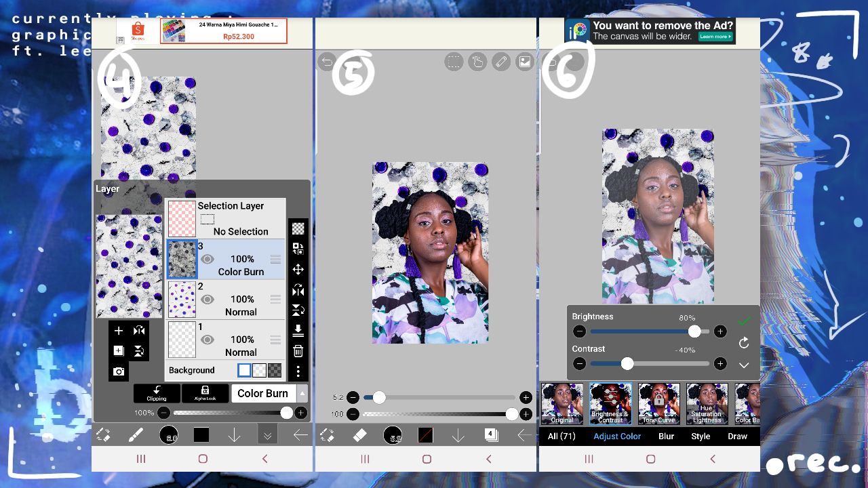Choose the Hue Saturation Lightness filter thumbnail

tap(707, 404)
